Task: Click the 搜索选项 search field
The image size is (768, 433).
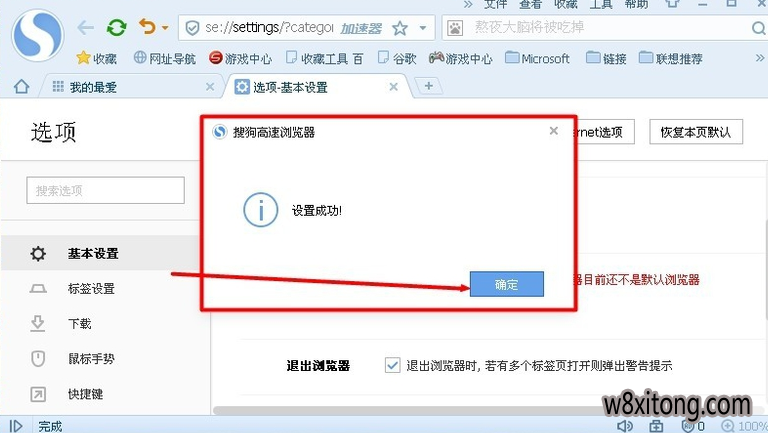Action: pyautogui.click(x=105, y=190)
